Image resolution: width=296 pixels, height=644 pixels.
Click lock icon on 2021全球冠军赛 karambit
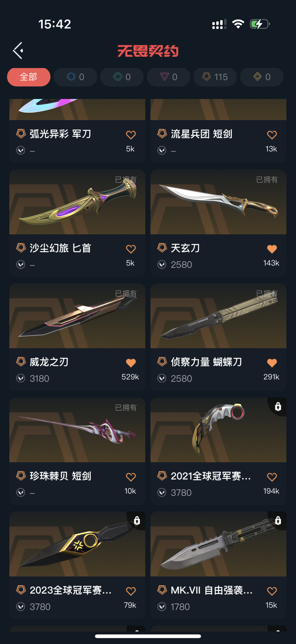point(278,406)
